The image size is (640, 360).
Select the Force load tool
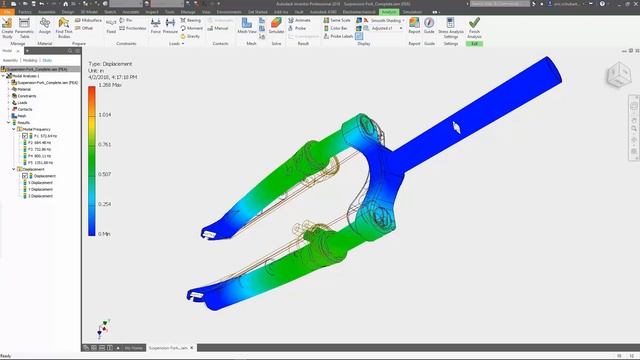[x=156, y=26]
